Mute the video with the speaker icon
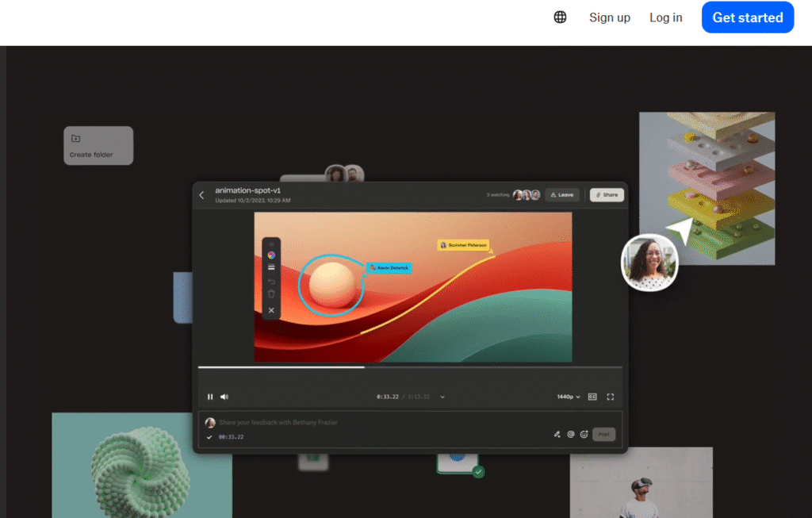The width and height of the screenshot is (812, 518). 224,397
